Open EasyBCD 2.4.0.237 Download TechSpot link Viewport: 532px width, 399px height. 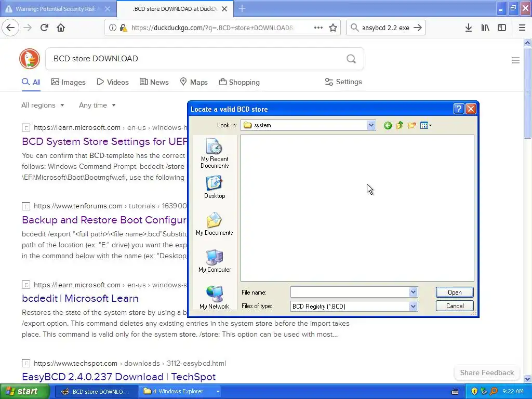(x=119, y=377)
